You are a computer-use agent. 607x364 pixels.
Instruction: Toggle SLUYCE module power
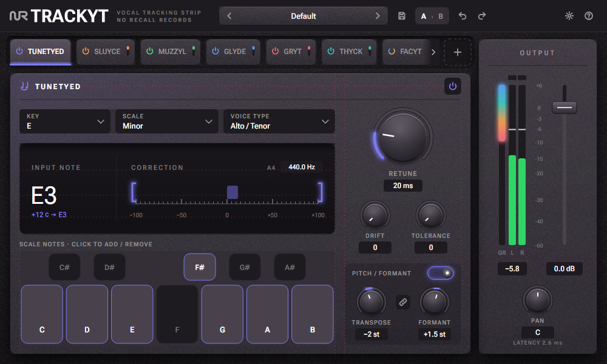[86, 51]
